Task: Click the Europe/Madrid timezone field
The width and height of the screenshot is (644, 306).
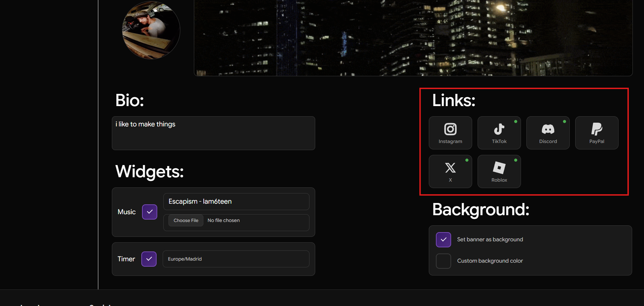Action: pos(236,259)
